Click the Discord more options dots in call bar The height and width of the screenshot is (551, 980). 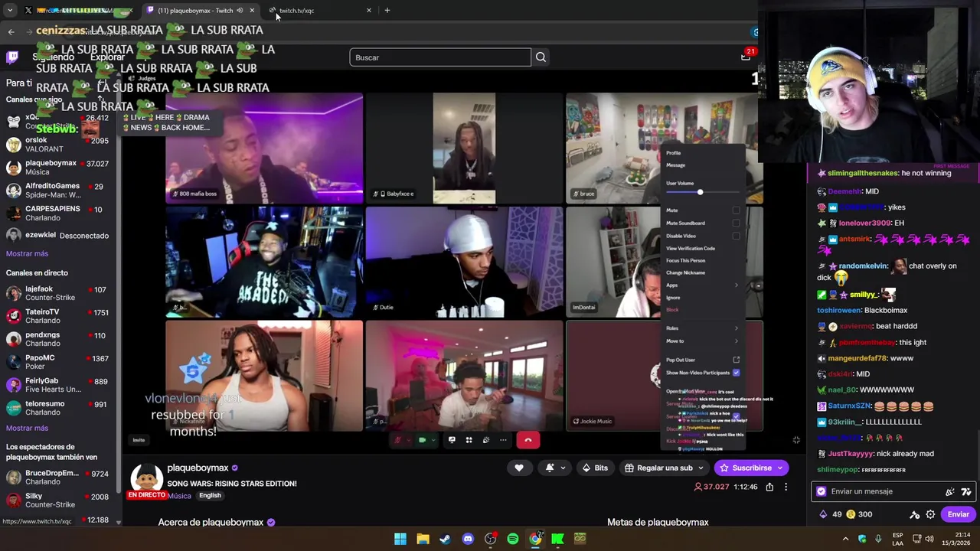click(x=503, y=440)
